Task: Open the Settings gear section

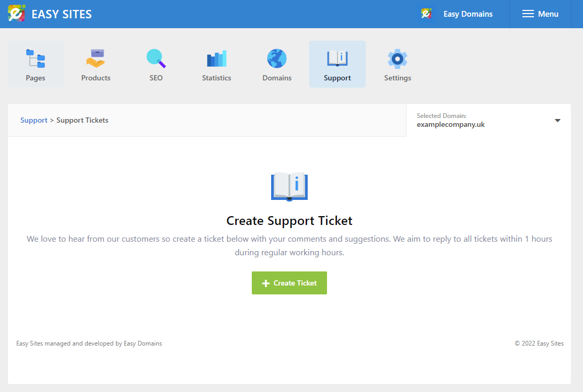Action: pyautogui.click(x=398, y=64)
